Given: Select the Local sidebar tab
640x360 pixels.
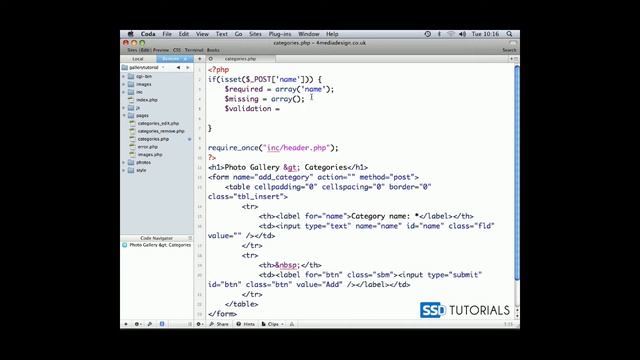Looking at the screenshot, I should (x=138, y=59).
